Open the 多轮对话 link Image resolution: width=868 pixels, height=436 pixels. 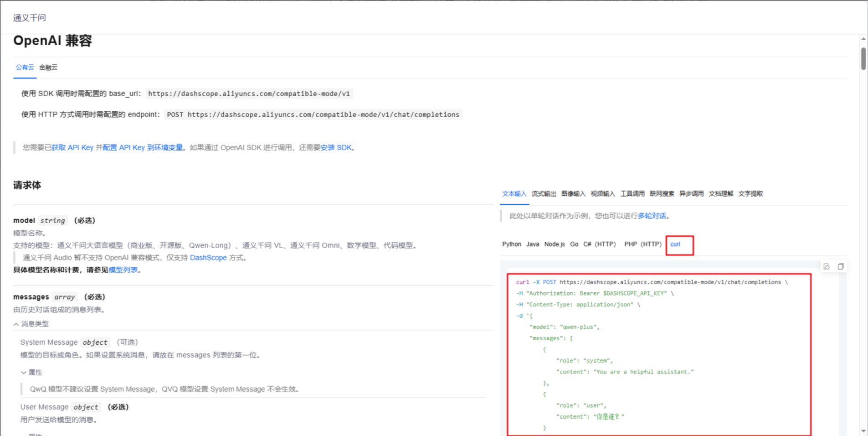pos(652,216)
